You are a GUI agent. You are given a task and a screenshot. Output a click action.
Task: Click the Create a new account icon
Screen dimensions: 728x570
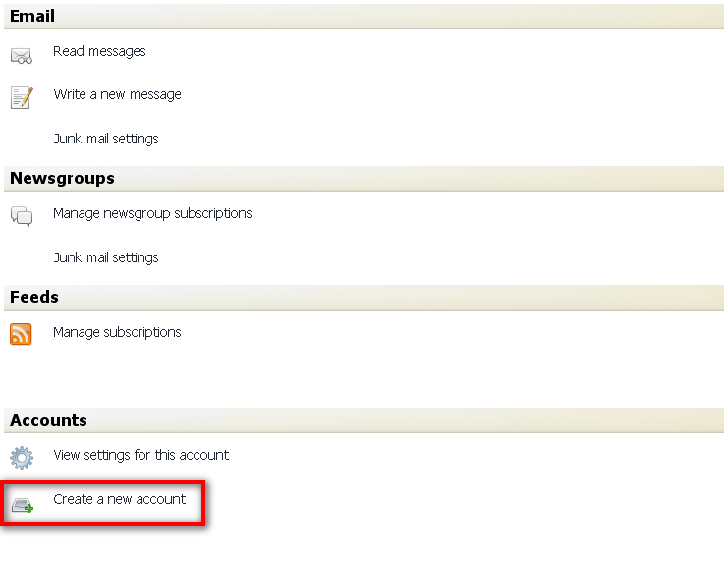tap(22, 505)
